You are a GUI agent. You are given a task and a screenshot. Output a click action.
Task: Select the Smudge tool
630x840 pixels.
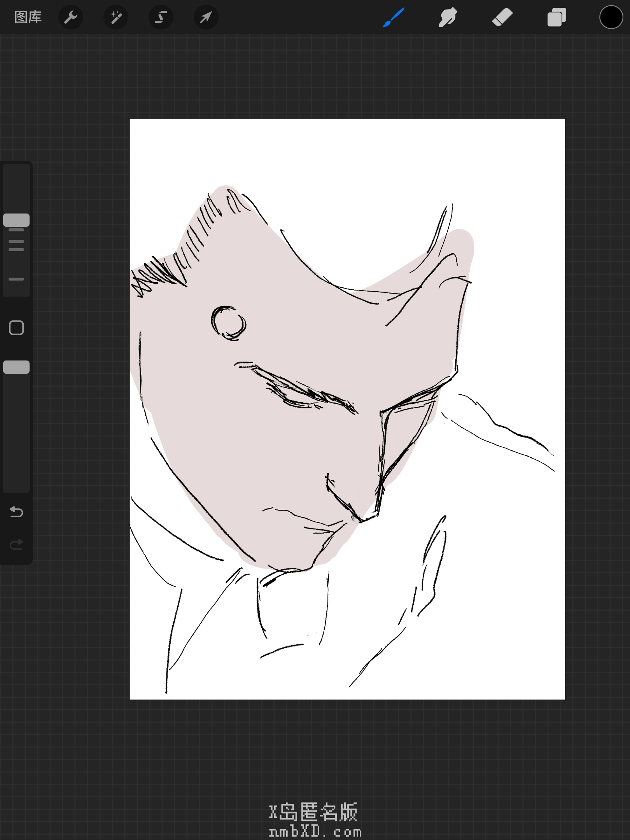coord(448,17)
